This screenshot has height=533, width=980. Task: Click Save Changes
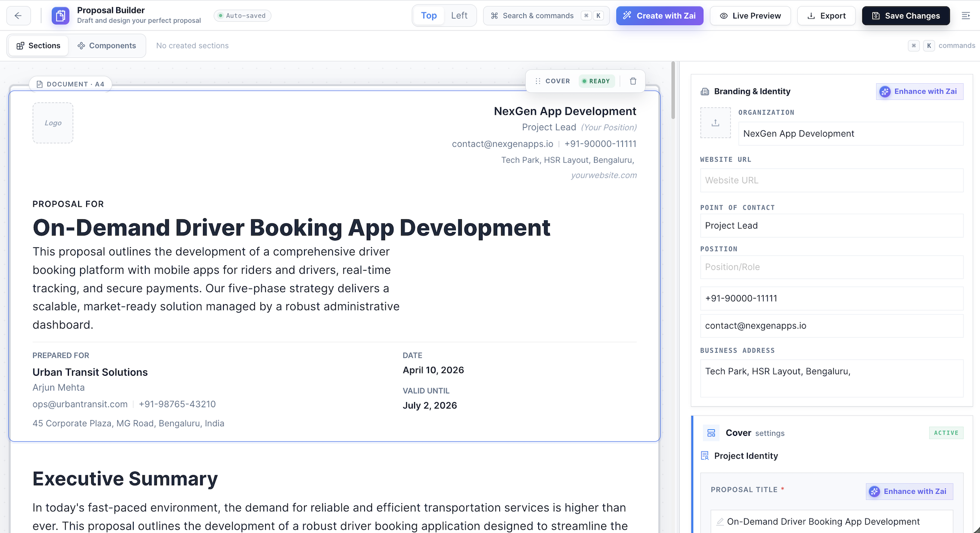[906, 16]
